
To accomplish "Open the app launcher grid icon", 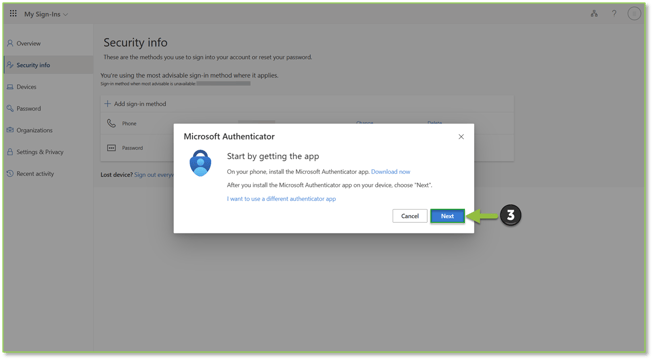I will (x=13, y=14).
